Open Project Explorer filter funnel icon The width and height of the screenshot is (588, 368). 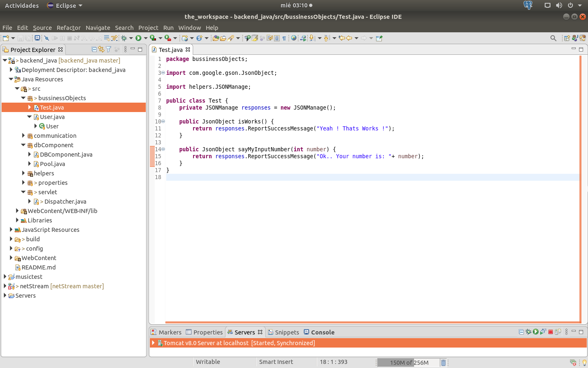pyautogui.click(x=109, y=49)
